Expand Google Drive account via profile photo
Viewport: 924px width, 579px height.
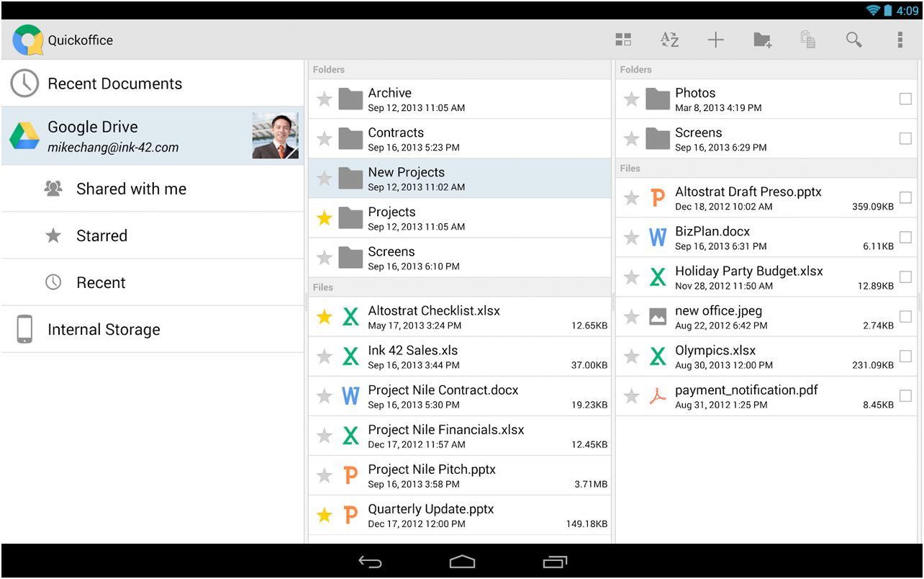(275, 135)
